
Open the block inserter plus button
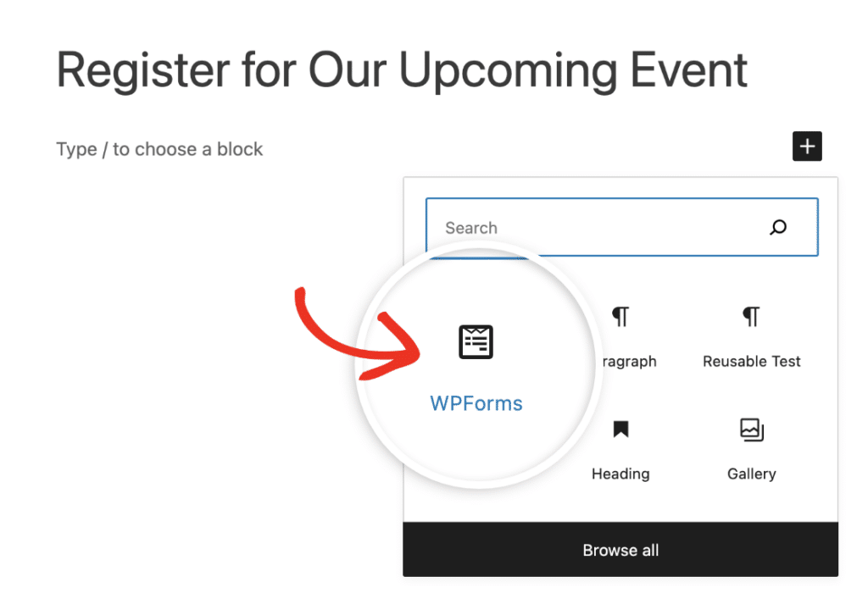(x=807, y=146)
